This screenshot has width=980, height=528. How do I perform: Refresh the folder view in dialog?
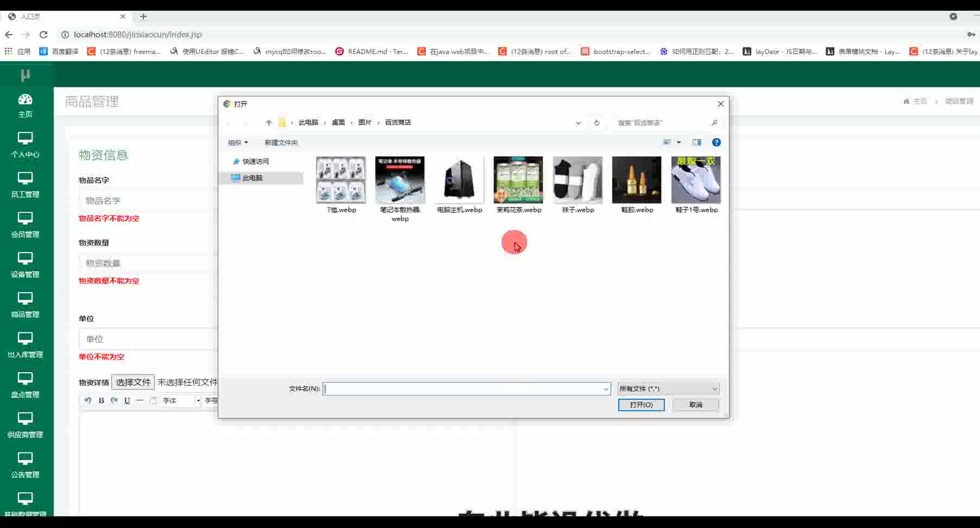[597, 123]
